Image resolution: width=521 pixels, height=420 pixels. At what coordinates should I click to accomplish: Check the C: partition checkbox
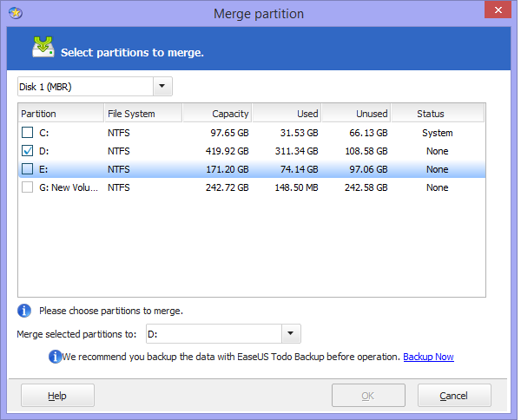click(x=27, y=133)
